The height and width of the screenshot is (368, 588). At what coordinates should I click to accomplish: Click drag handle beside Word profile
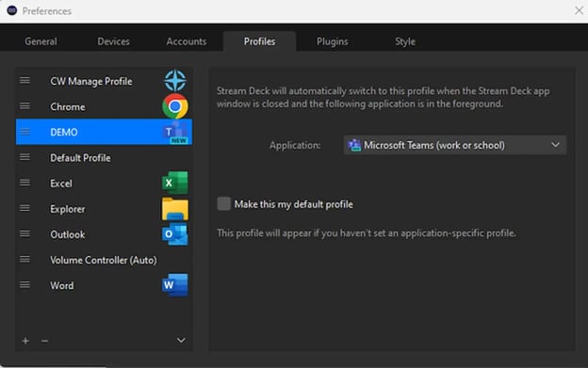(25, 285)
